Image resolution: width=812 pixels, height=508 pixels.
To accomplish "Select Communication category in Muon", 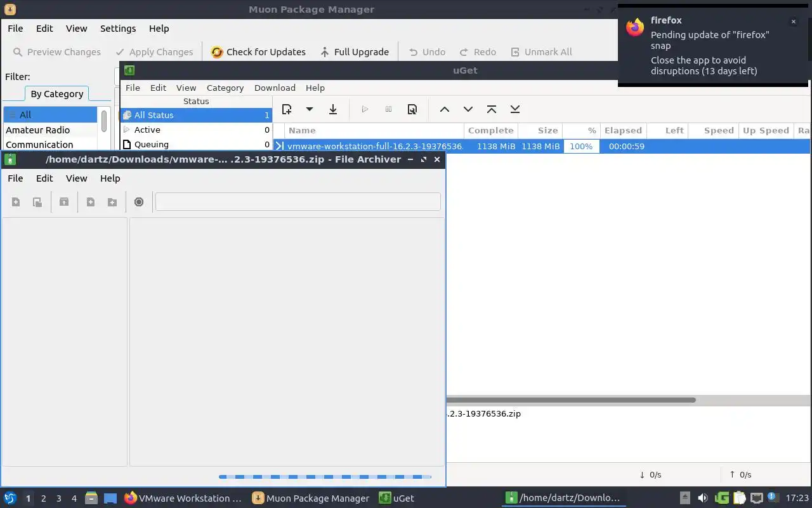I will 50,145.
